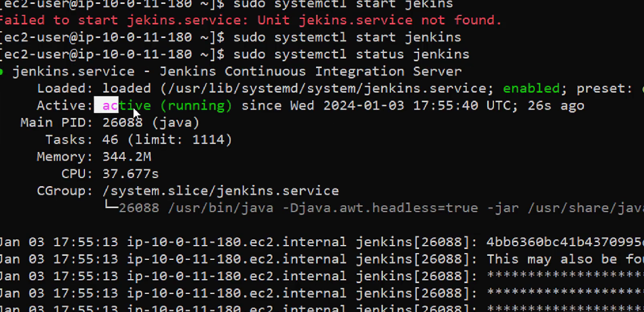644x312 pixels.
Task: Click the green '(running)' status text
Action: click(x=197, y=106)
